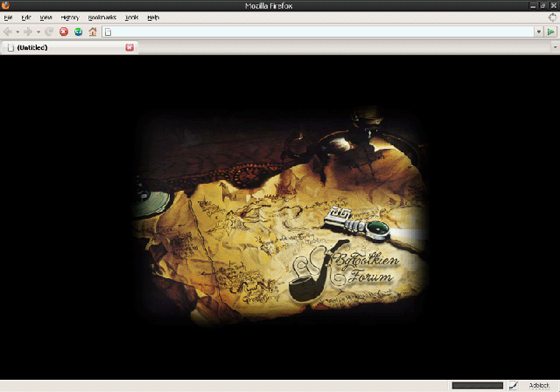
Task: Click the StumbleUpon toolbar icon
Action: click(x=78, y=31)
